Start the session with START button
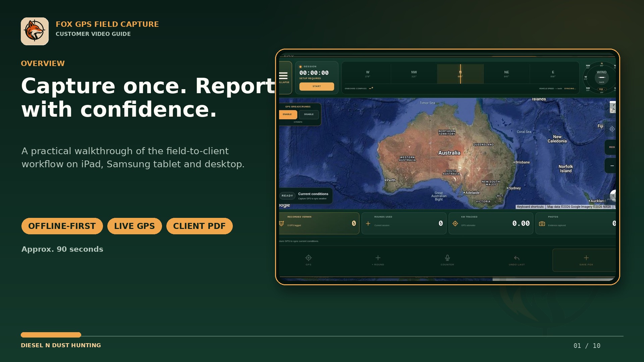 pos(317,86)
